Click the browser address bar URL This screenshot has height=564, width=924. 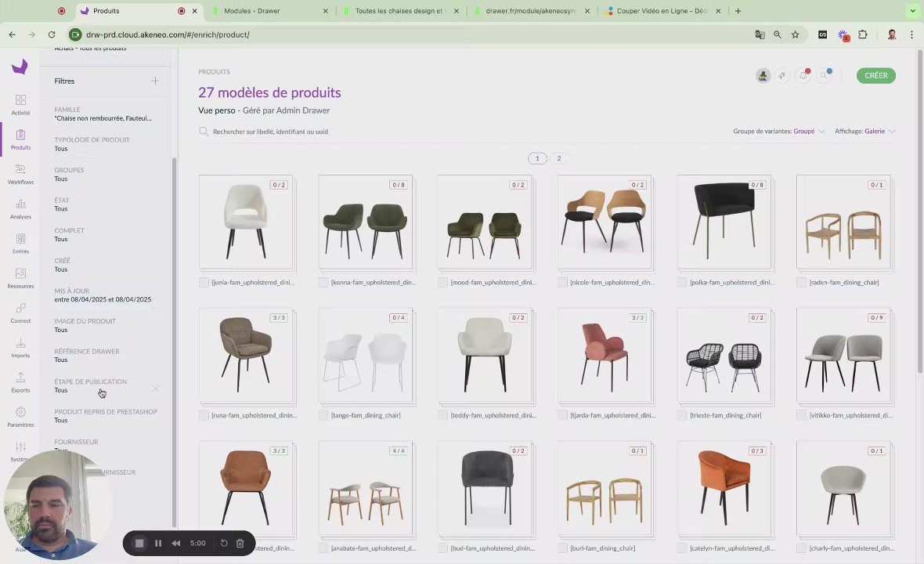pos(168,34)
